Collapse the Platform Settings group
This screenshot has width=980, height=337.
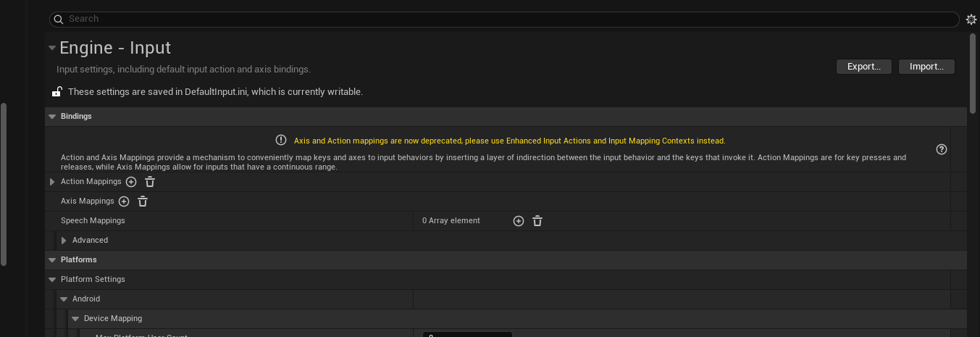point(52,280)
